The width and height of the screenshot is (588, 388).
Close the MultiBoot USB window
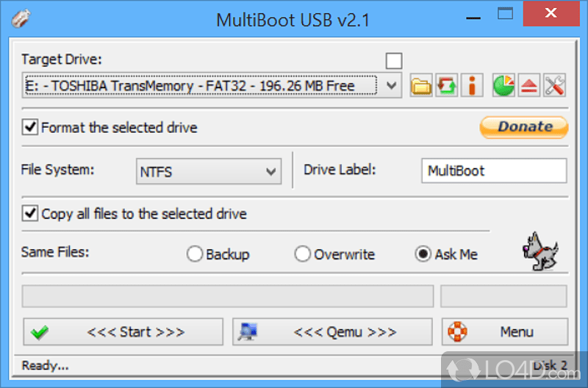pyautogui.click(x=551, y=13)
